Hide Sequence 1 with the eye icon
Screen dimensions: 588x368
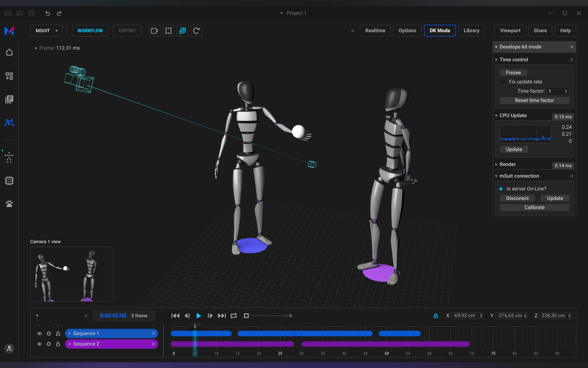coord(39,333)
